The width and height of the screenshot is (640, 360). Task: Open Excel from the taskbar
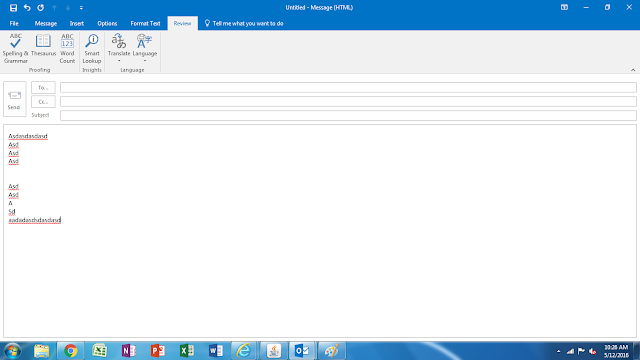tap(187, 351)
